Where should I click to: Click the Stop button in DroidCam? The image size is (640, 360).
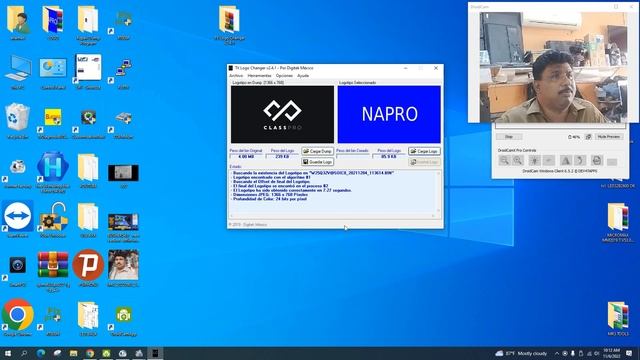pyautogui.click(x=509, y=137)
